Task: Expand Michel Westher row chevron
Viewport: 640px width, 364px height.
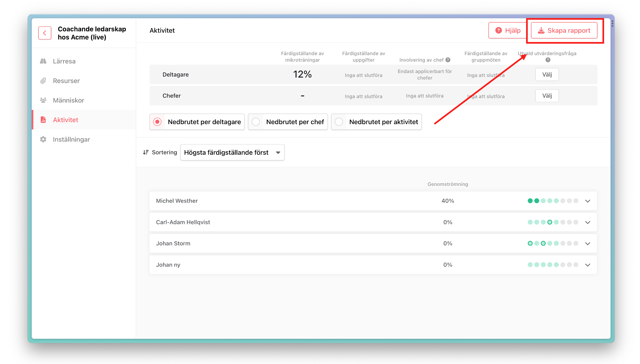Action: [588, 201]
